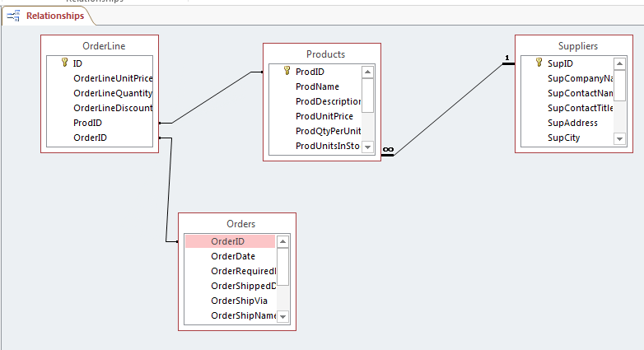Select OrderLineQuantity field in OrderLine table
Viewport: 644px width, 350px height.
113,93
